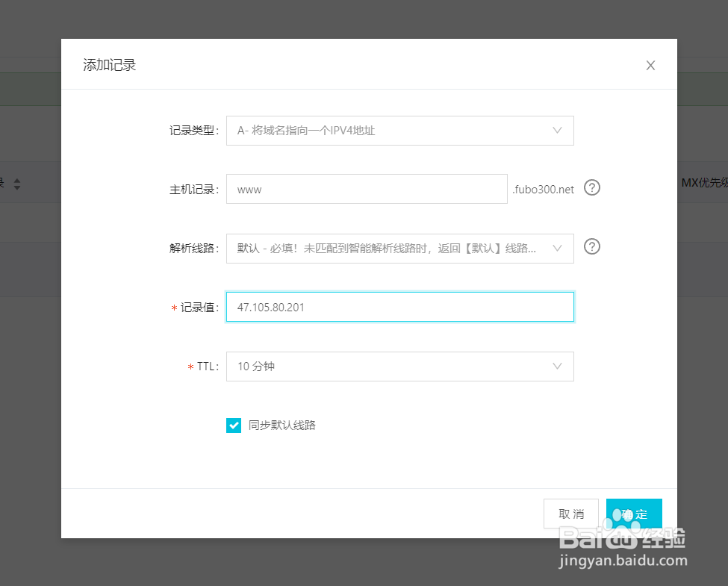Expand the 解析线路 dropdown
The image size is (728, 586).
[399, 247]
